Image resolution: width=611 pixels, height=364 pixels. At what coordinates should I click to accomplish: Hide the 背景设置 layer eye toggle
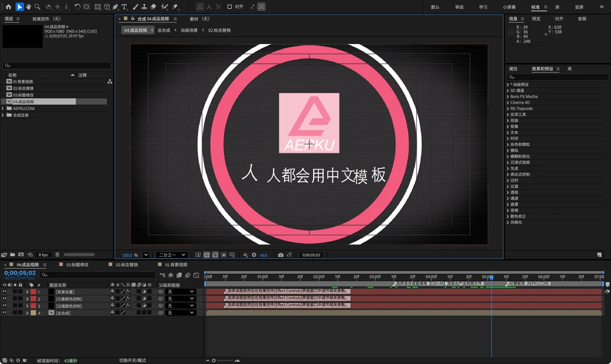(4, 291)
